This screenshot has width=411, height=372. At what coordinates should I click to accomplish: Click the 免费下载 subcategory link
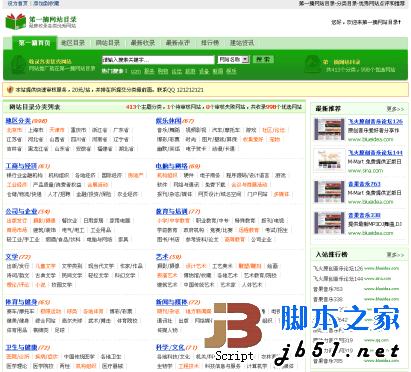[x=215, y=185]
